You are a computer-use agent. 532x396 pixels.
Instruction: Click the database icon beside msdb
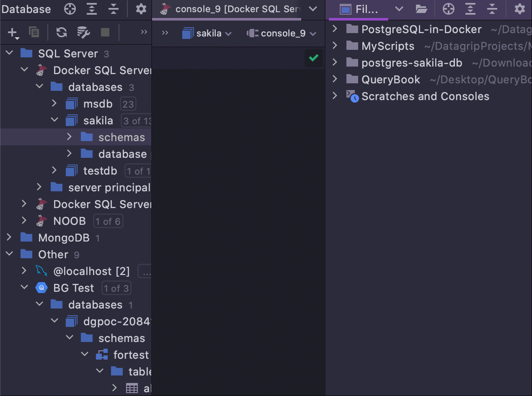pyautogui.click(x=72, y=103)
